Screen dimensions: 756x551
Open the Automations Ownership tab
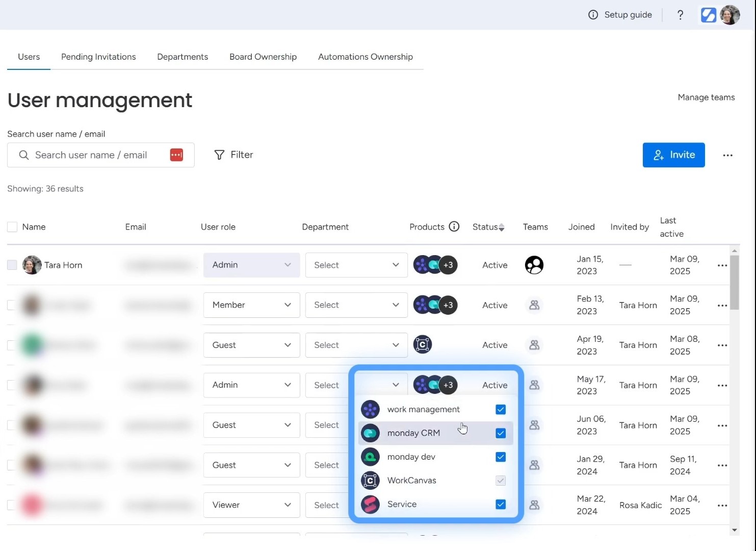(x=366, y=57)
